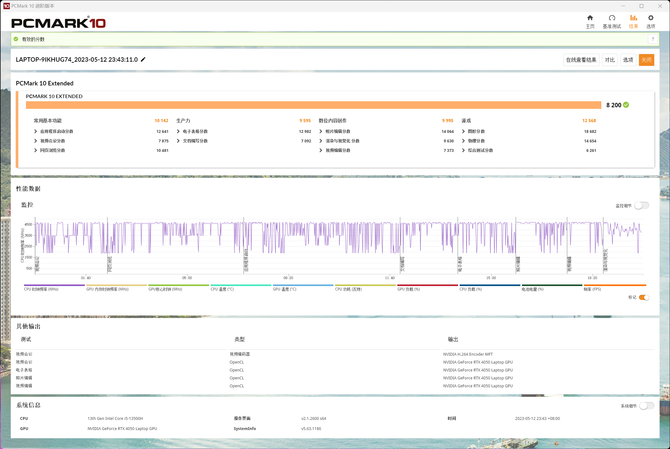Screen dimensions: 670x449
Task: Click GPU 内存时钟频率 (MHz) legend swatch
Action: (x=116, y=285)
